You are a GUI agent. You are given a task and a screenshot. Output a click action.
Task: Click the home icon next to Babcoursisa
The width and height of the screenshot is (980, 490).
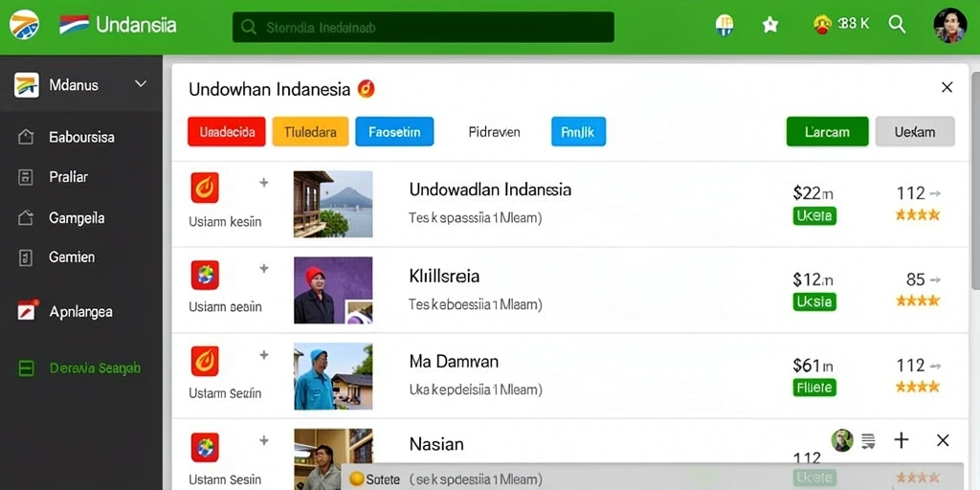(x=26, y=137)
